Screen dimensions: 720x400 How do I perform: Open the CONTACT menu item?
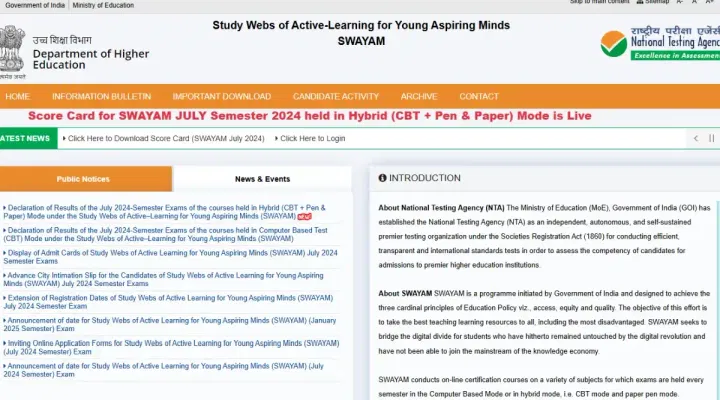tap(479, 96)
